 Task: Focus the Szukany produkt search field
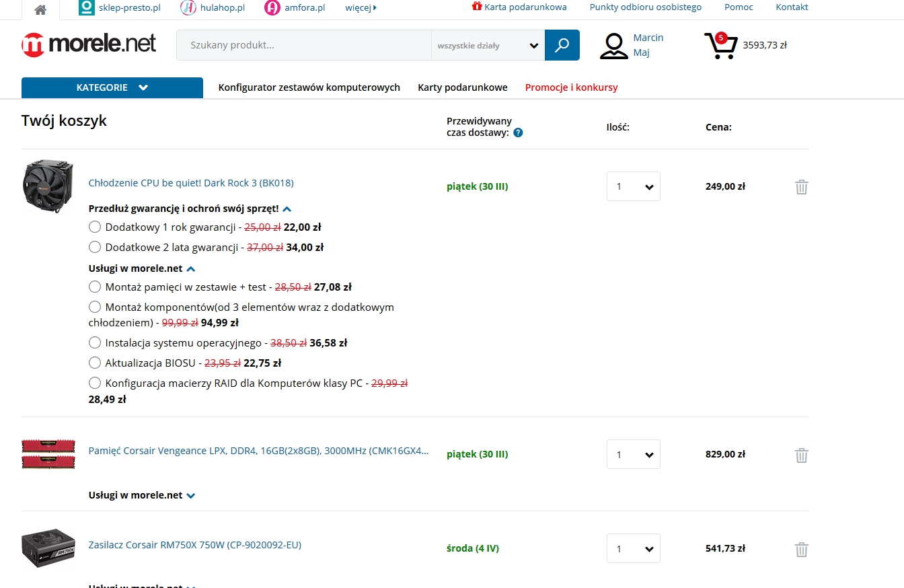coord(304,46)
